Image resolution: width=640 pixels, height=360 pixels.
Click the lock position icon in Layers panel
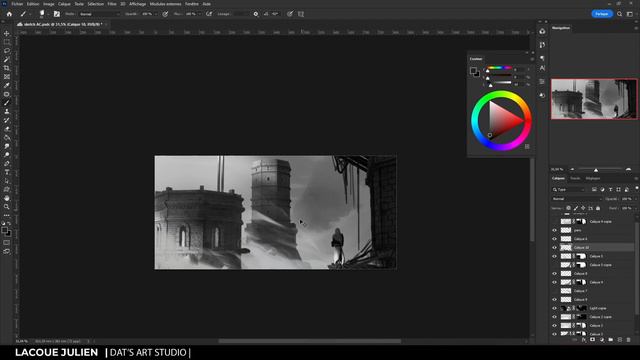click(583, 208)
